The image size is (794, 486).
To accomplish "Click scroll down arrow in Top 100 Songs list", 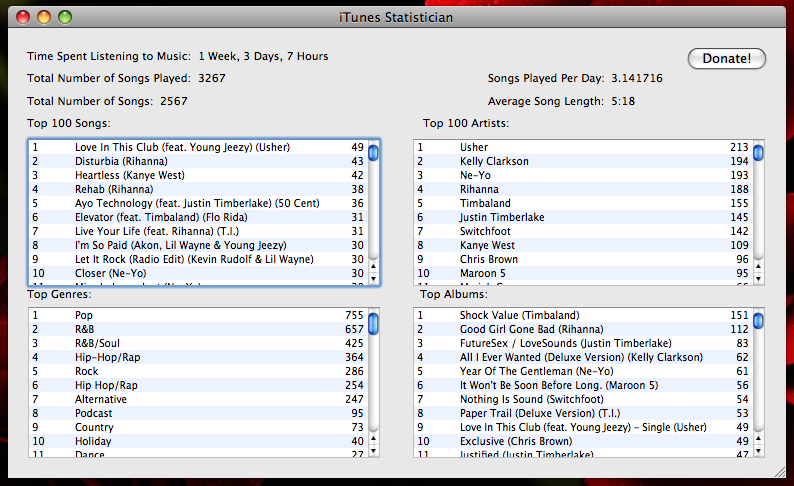I will click(373, 278).
